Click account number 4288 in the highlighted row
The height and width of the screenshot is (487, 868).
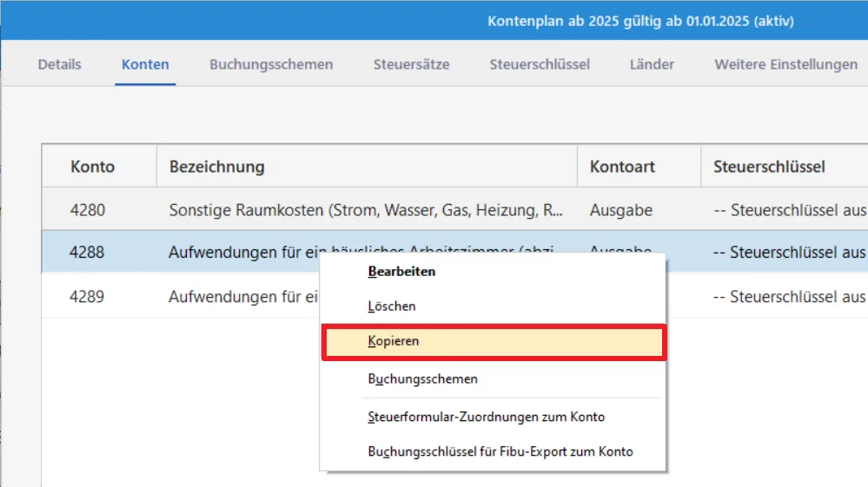[x=87, y=253]
